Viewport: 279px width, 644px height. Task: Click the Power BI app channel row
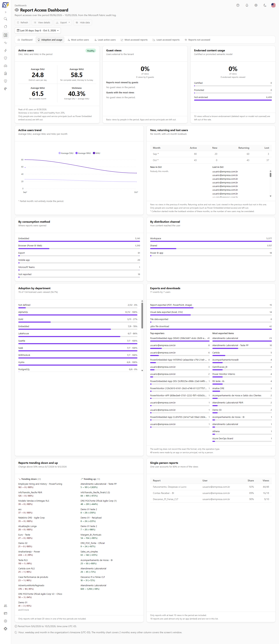tap(211, 254)
